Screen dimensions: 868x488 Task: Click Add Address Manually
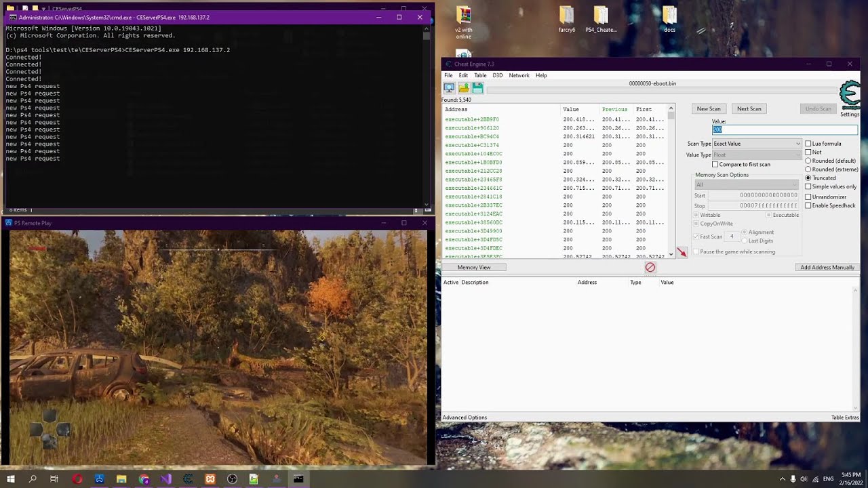pos(827,268)
